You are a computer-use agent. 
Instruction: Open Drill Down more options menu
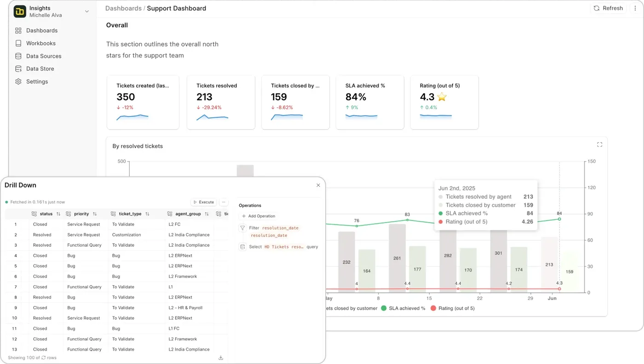[x=224, y=202]
